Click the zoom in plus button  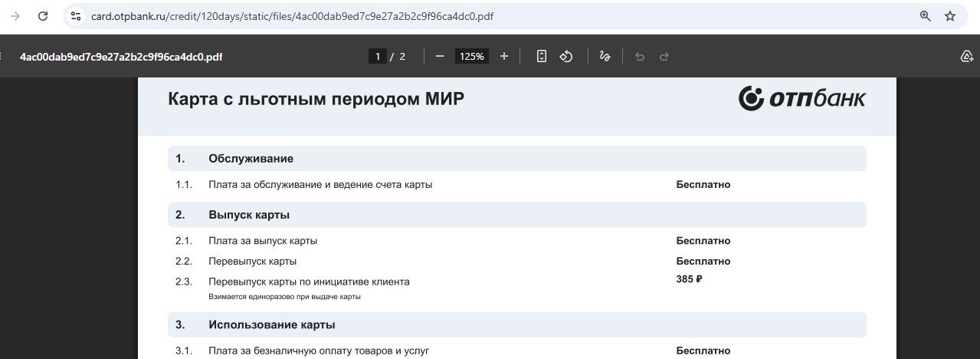click(503, 56)
